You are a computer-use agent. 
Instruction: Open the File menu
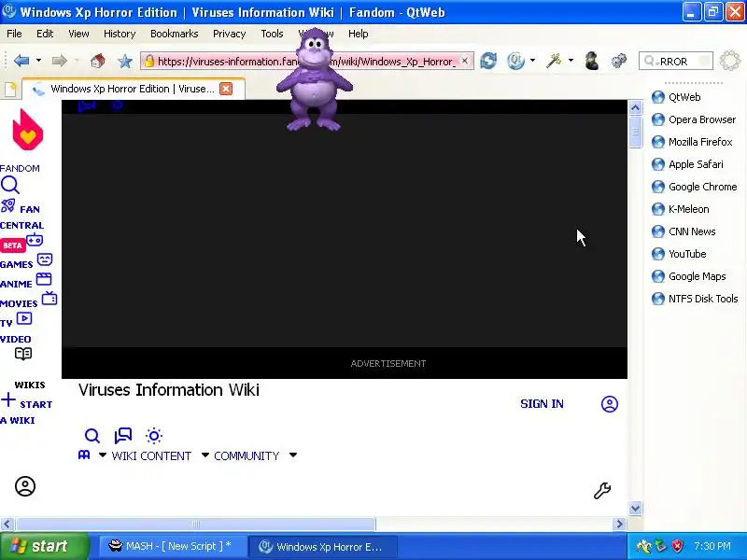(14, 34)
